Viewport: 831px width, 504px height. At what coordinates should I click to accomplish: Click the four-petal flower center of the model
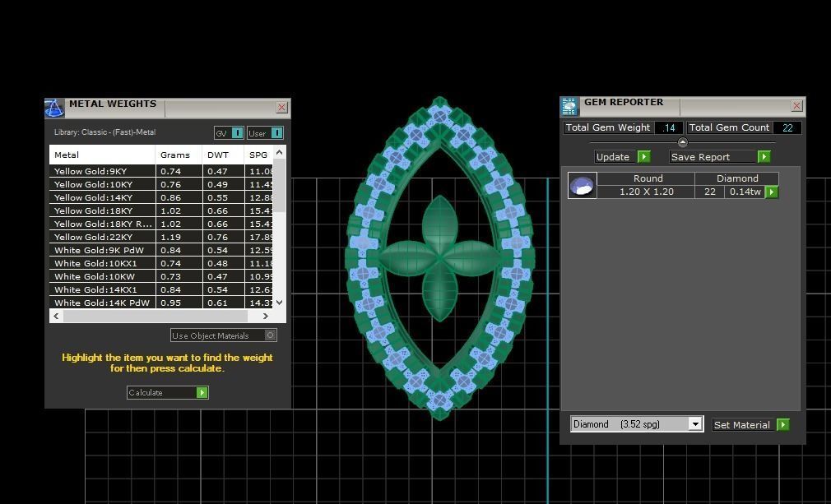click(x=440, y=258)
